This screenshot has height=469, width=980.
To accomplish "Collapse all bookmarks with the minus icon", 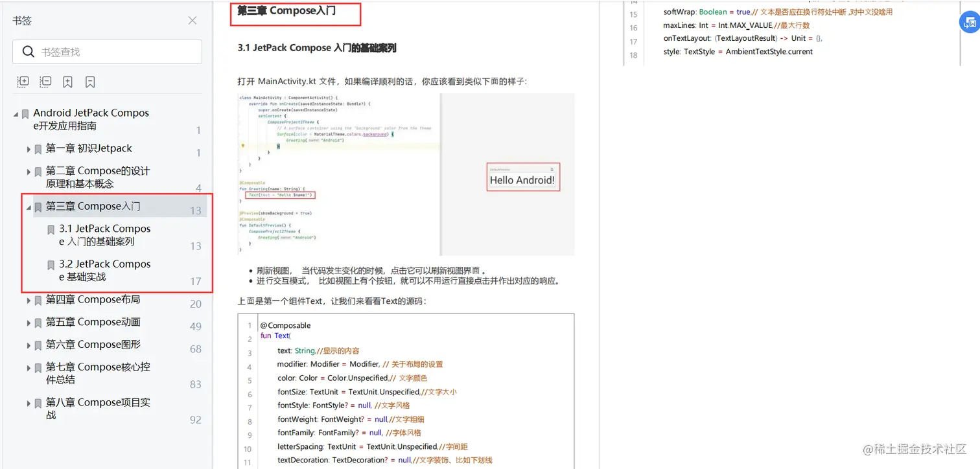I will click(45, 81).
